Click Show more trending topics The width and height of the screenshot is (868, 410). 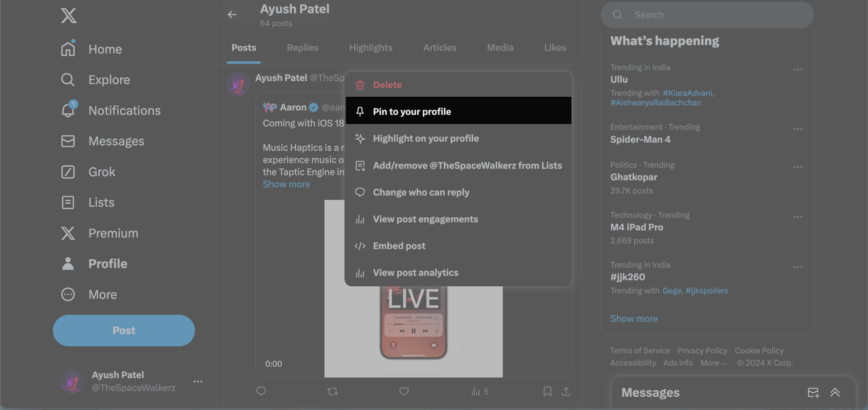[634, 318]
